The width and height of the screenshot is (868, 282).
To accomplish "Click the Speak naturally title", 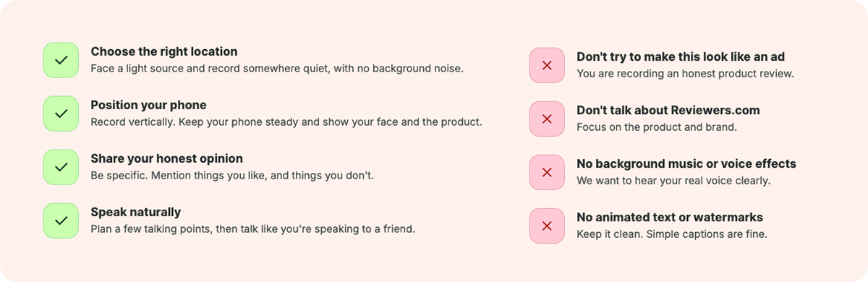I will 135,212.
